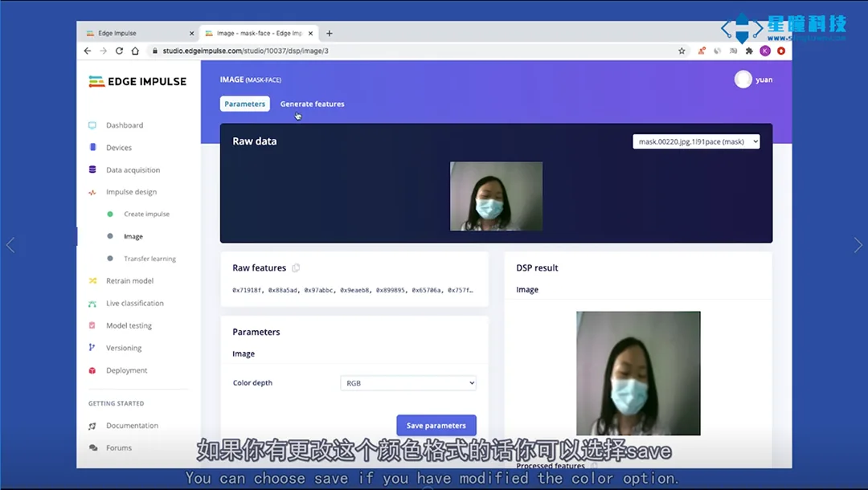Click the yuan username text
868x490 pixels.
pyautogui.click(x=764, y=80)
